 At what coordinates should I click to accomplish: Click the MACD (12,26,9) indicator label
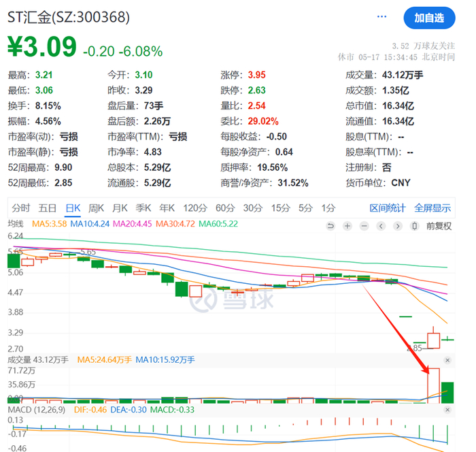(37, 410)
